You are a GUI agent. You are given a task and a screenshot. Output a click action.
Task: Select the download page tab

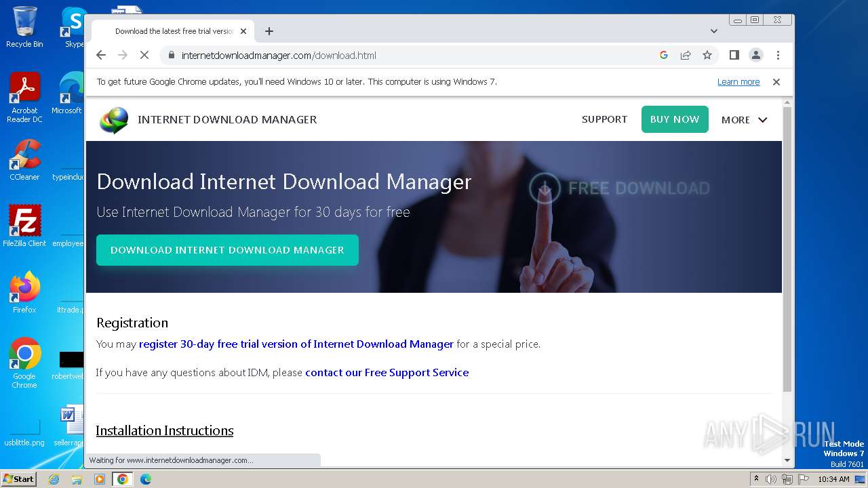click(173, 31)
